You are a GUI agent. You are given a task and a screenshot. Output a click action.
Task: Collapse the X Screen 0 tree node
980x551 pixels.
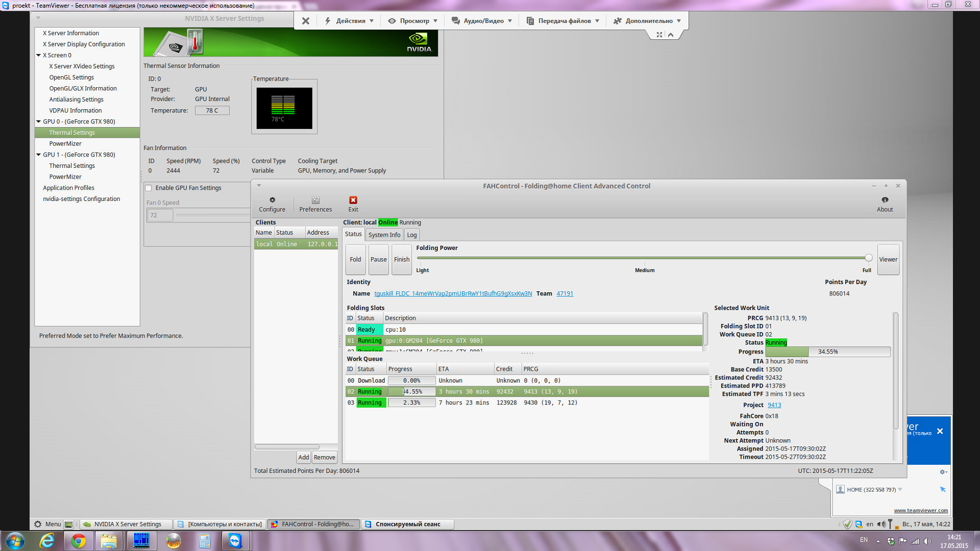coord(38,55)
